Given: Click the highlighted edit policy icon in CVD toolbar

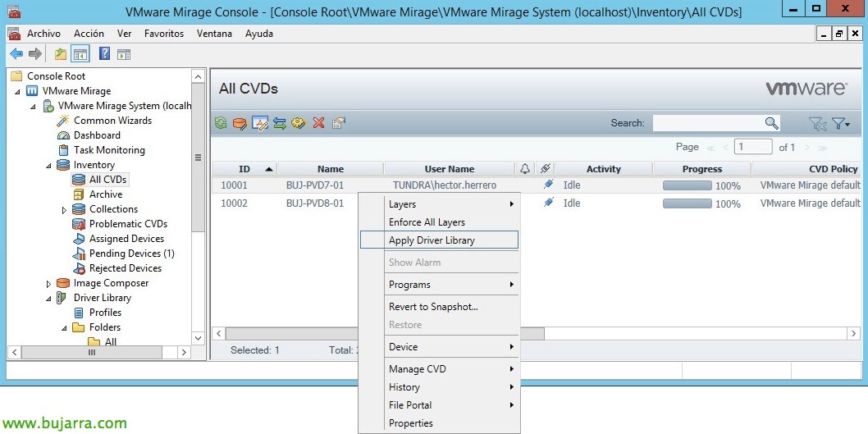Looking at the screenshot, I should tap(260, 123).
